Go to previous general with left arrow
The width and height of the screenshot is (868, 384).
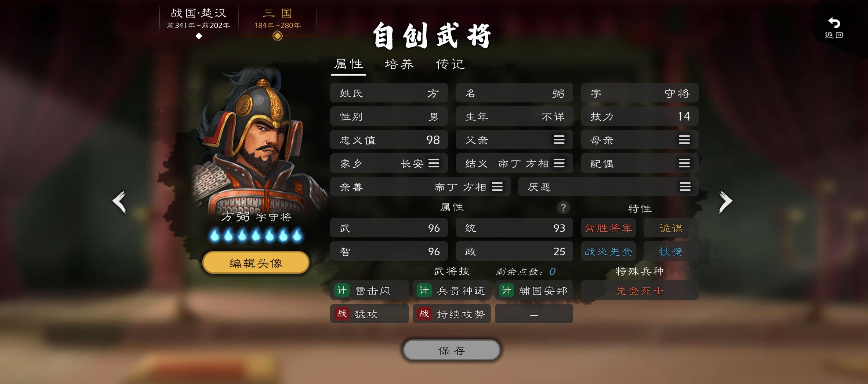pos(119,202)
